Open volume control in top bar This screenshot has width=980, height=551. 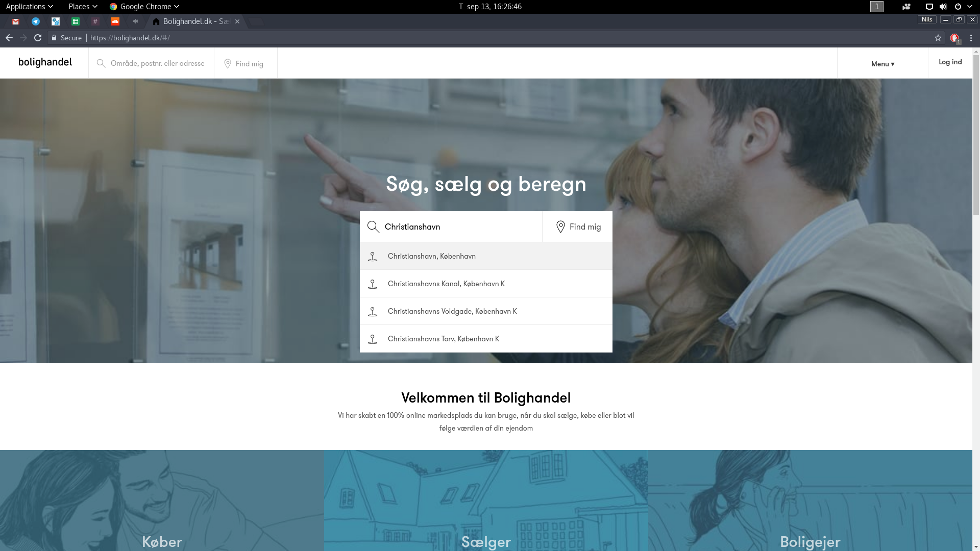[x=943, y=7]
